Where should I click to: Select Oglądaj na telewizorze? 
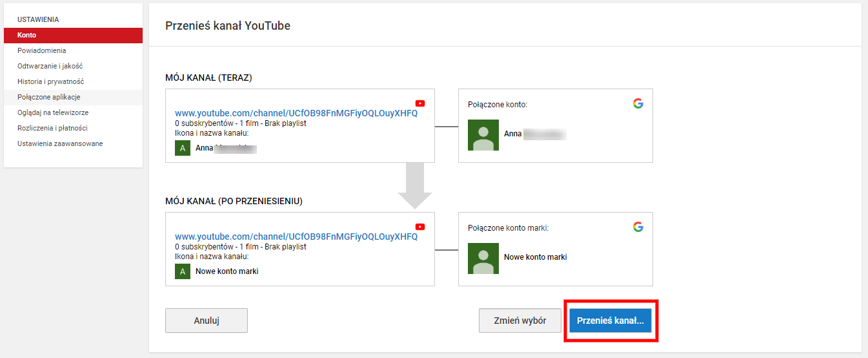pos(73,112)
